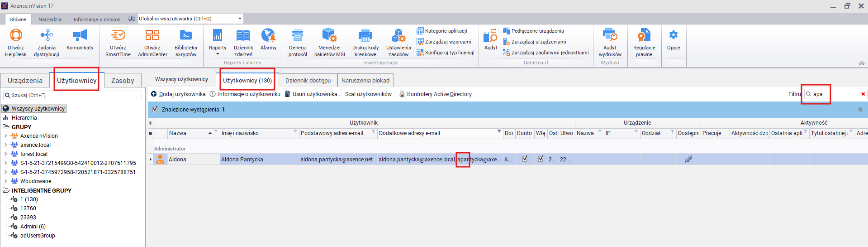Viewport: 868px width, 247px height.
Task: Click Dodaj użytkownika
Action: click(x=178, y=94)
